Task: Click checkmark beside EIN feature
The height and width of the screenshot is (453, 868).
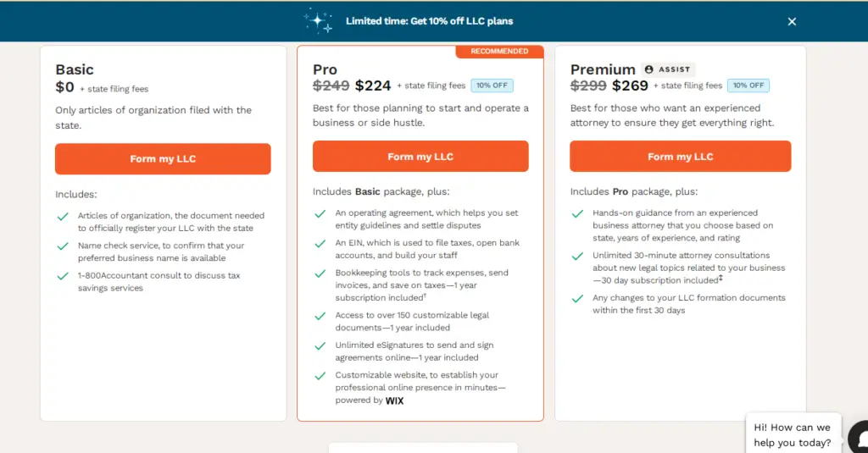Action: click(320, 244)
